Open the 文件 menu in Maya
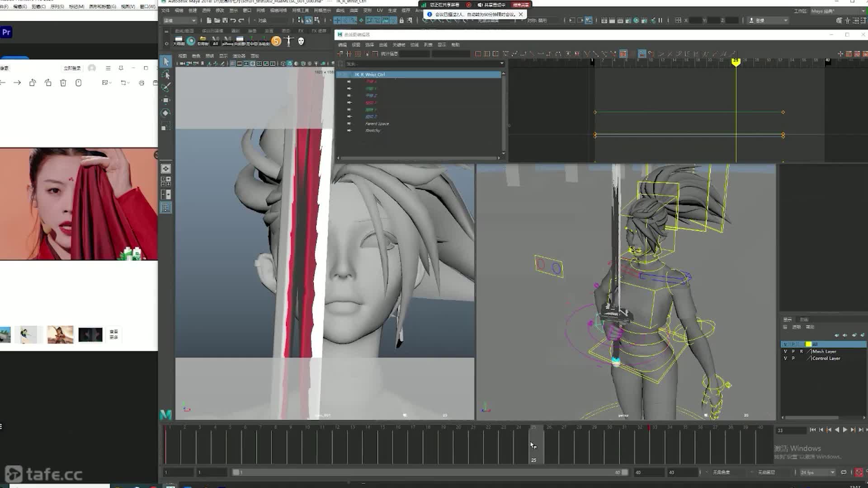Viewport: 868px width, 488px height. [x=166, y=10]
